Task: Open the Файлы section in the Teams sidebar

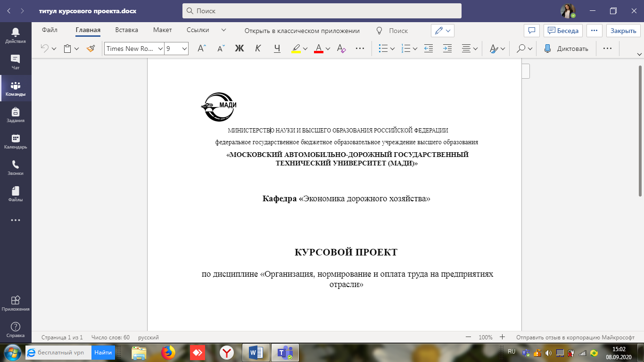Action: point(16,194)
